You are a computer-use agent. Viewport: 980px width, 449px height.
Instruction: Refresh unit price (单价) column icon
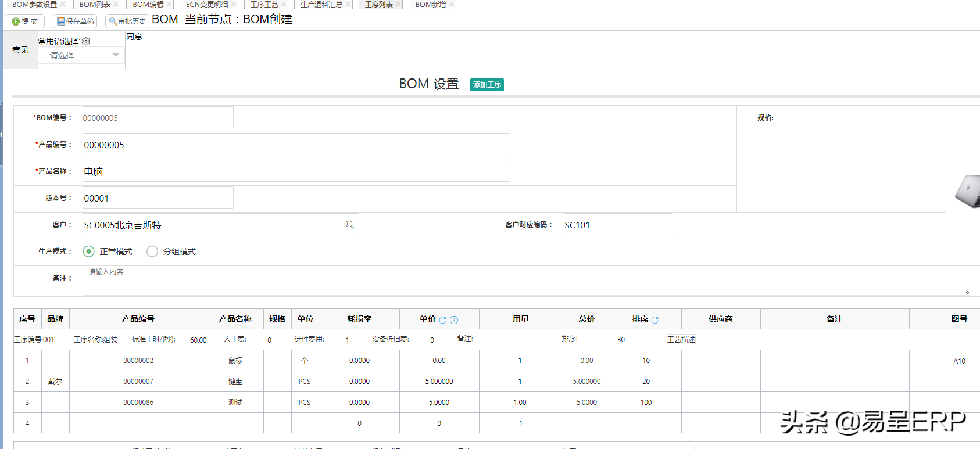tap(443, 320)
